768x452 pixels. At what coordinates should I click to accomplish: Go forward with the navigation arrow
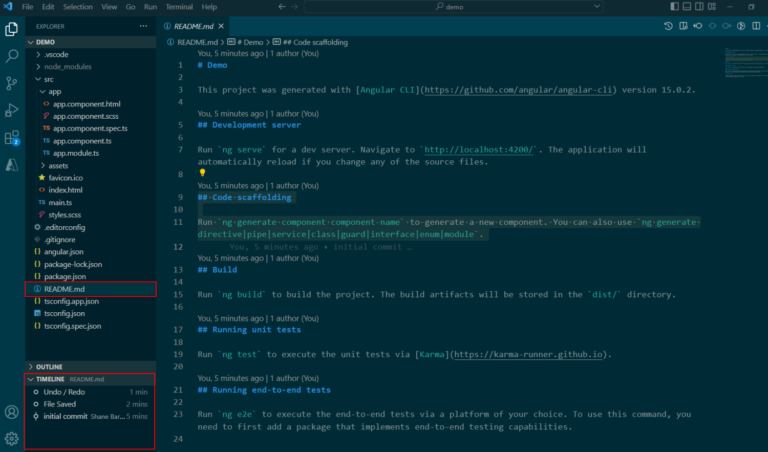coord(294,7)
